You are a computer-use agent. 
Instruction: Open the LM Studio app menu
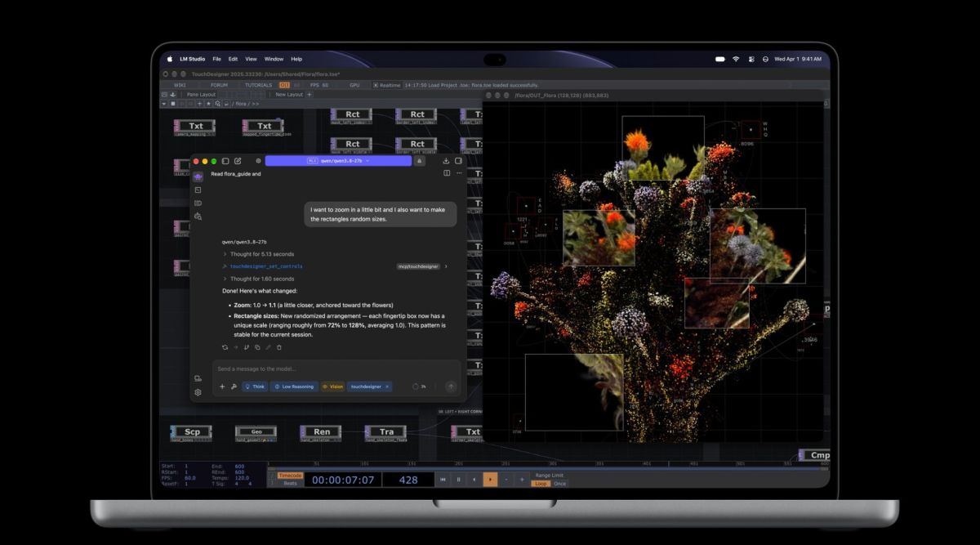[193, 59]
